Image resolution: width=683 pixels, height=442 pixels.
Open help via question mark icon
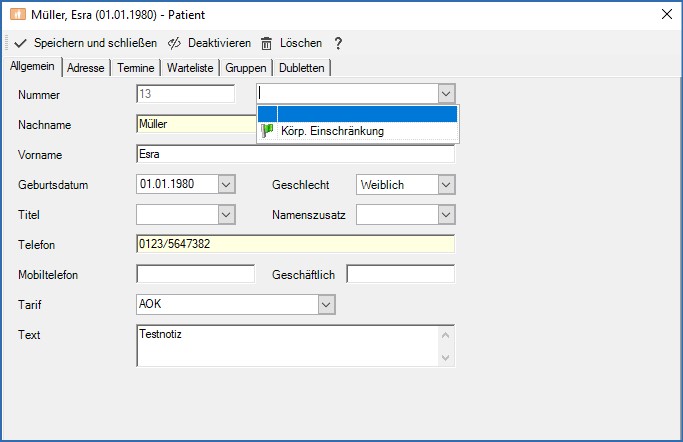tap(338, 44)
